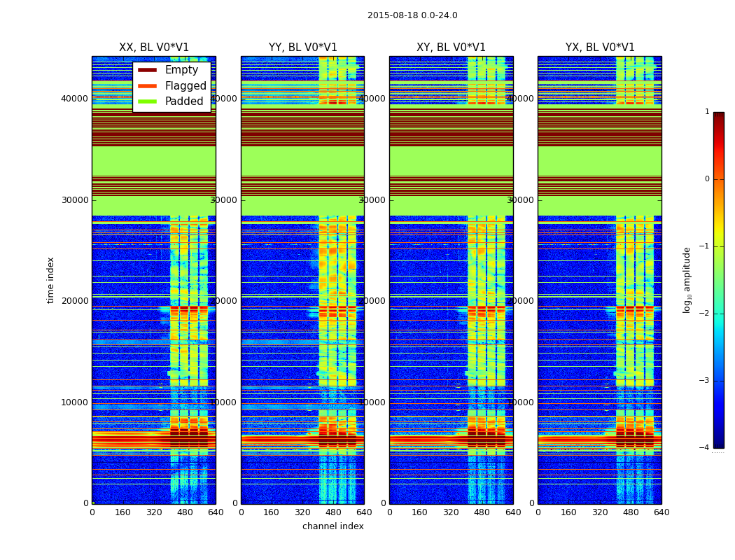This screenshot has width=735, height=560.
Task: Click the 2015-08-18 0.0-24.0 figure title
Action: 412,15
